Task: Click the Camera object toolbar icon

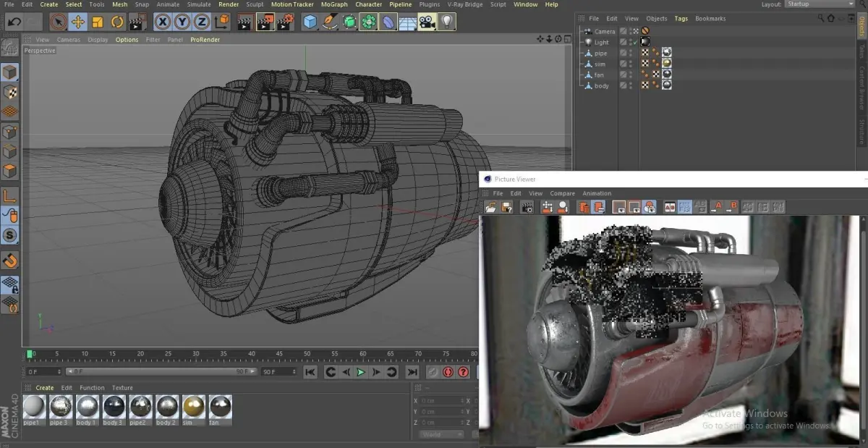Action: click(427, 22)
